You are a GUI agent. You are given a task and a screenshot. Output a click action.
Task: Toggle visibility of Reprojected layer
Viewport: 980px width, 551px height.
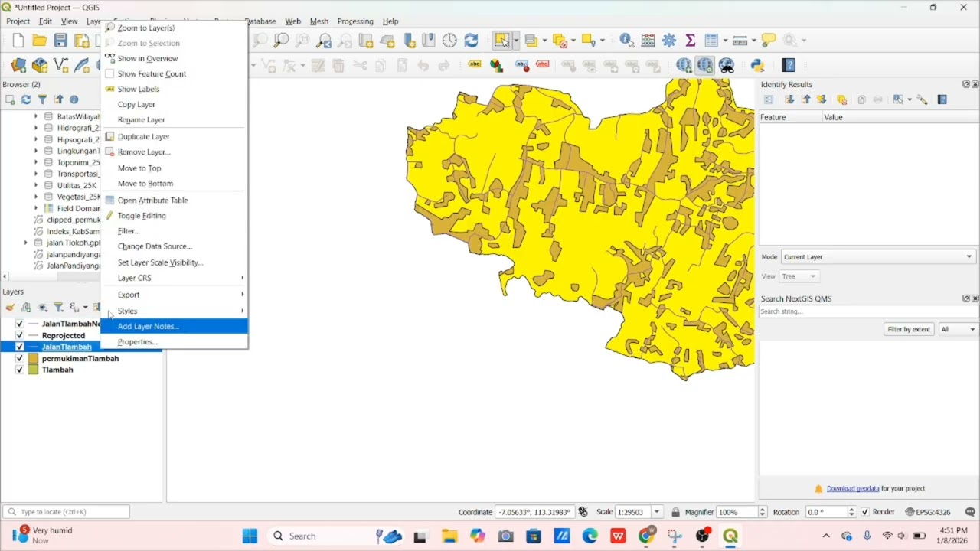coord(20,335)
